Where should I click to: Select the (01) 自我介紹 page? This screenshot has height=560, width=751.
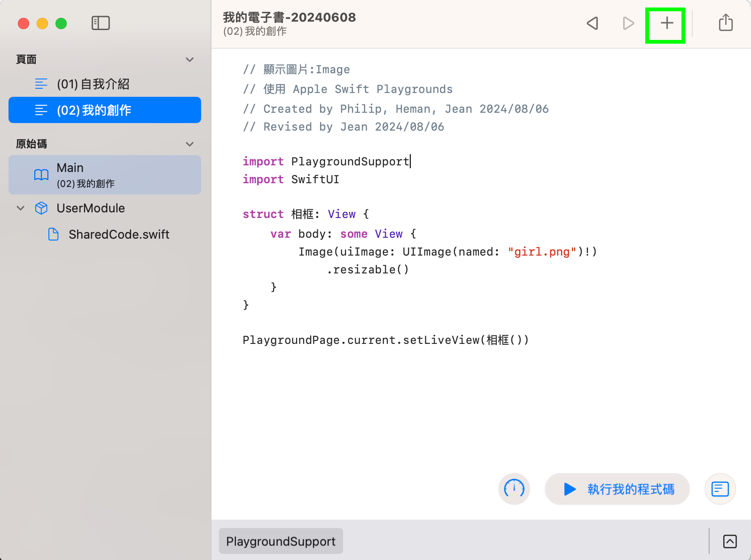click(x=93, y=84)
